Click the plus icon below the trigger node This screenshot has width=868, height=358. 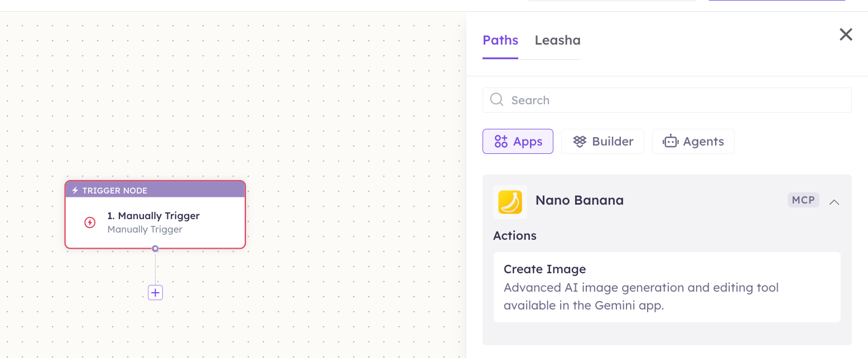click(x=155, y=292)
